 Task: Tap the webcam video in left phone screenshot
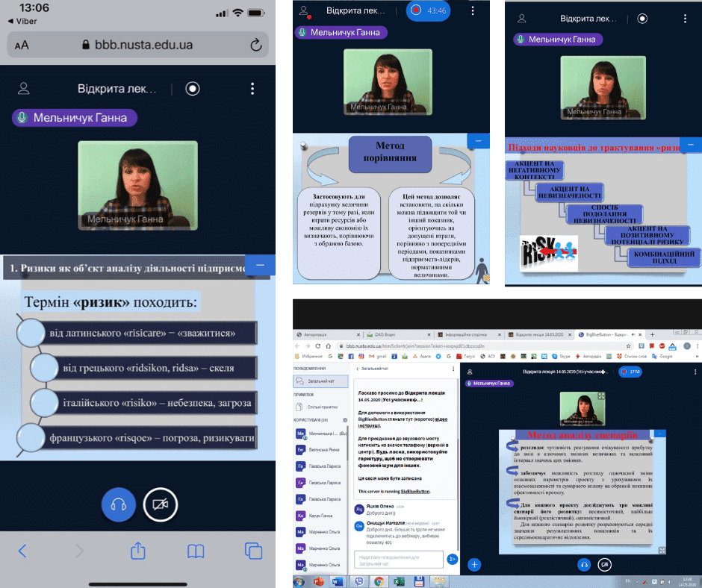[138, 185]
